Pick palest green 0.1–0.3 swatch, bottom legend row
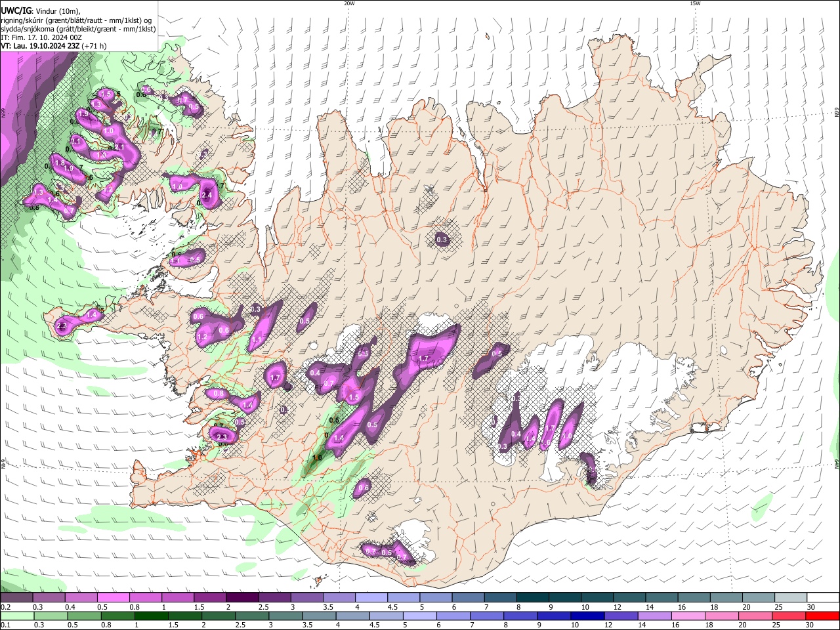840x630 pixels. coord(16,616)
